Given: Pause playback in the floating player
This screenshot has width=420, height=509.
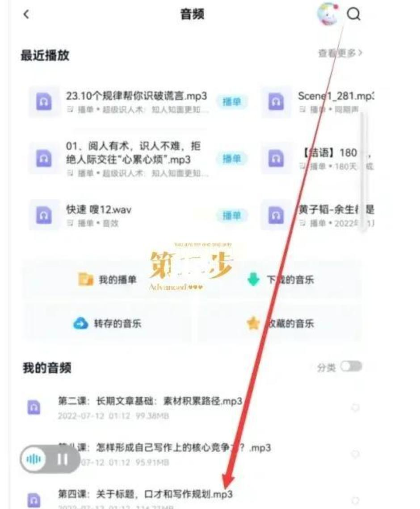Looking at the screenshot, I should click(x=62, y=459).
